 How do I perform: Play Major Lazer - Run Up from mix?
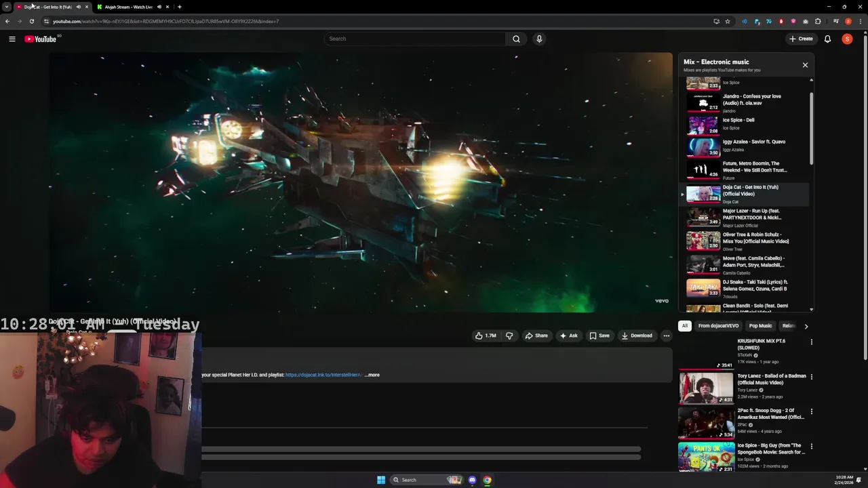point(745,218)
